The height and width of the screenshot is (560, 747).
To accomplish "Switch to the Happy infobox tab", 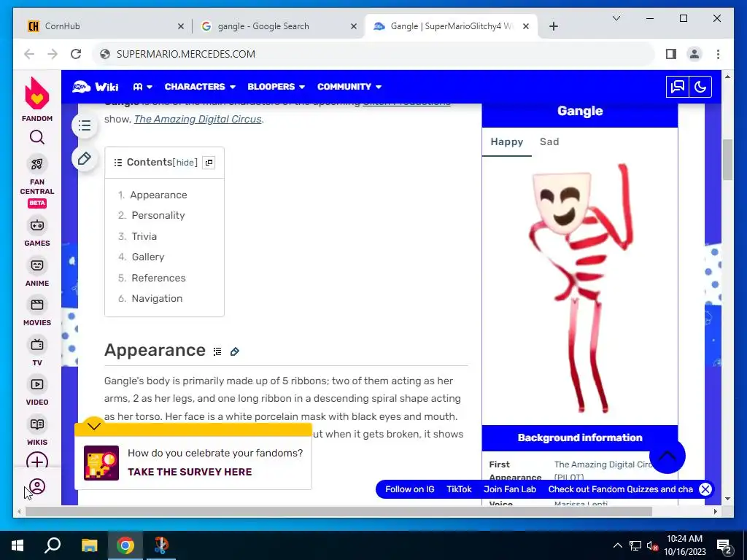I will click(x=507, y=142).
